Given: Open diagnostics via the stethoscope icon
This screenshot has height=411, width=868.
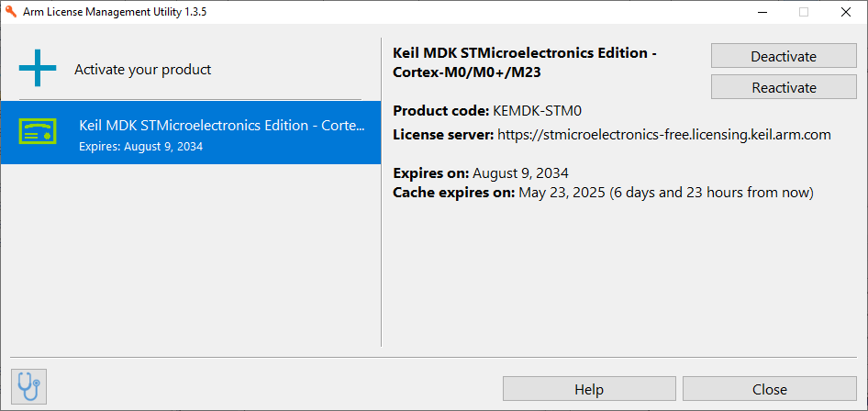Looking at the screenshot, I should (28, 386).
